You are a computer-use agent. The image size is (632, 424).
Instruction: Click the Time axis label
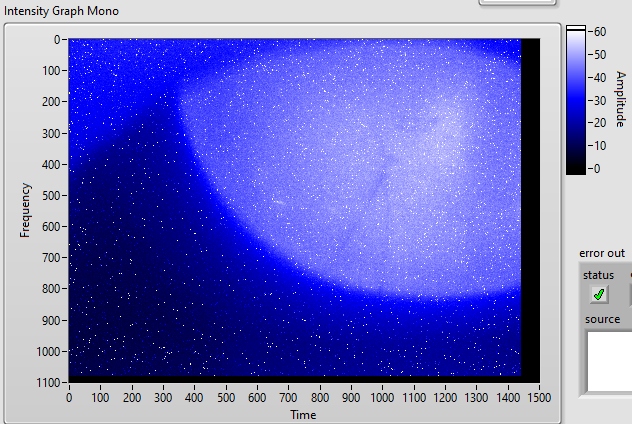click(303, 415)
